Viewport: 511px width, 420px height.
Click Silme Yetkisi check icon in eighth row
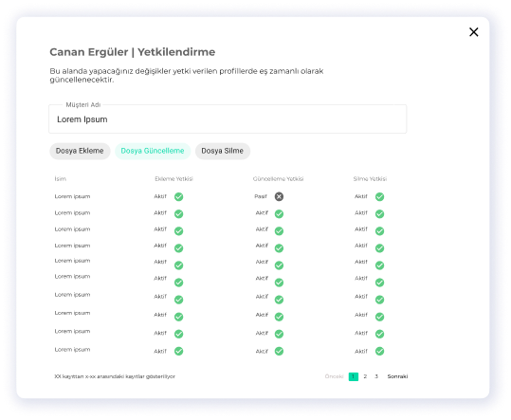379,317
